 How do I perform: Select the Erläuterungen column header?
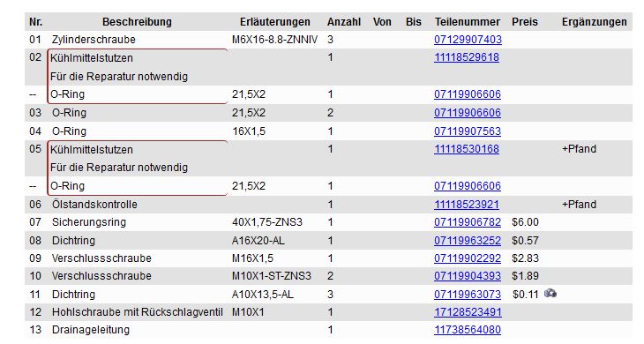[x=274, y=22]
